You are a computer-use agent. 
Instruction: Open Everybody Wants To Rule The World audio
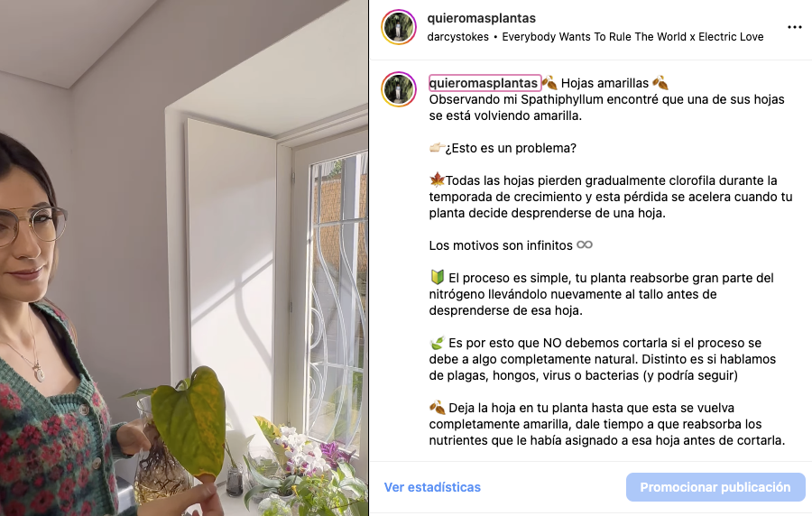point(632,37)
